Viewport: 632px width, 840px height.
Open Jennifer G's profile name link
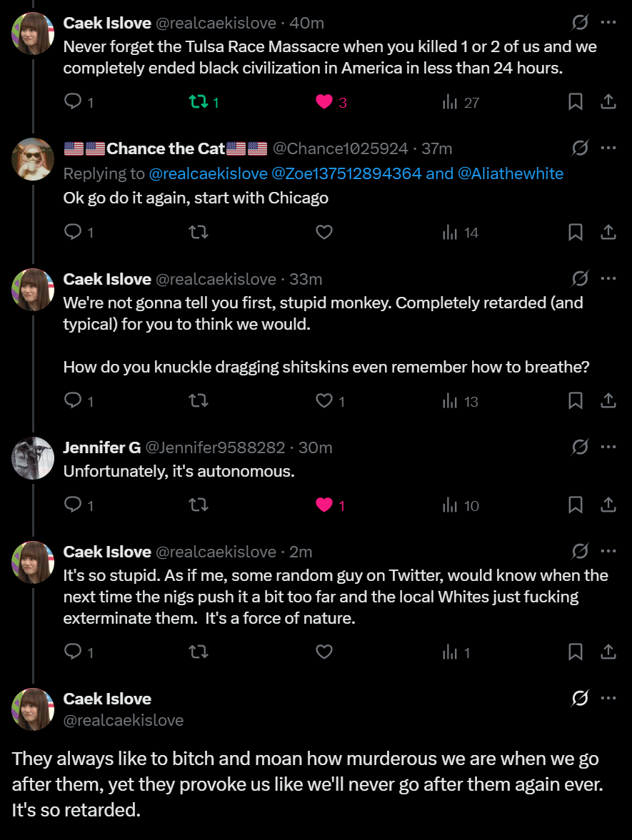click(102, 447)
